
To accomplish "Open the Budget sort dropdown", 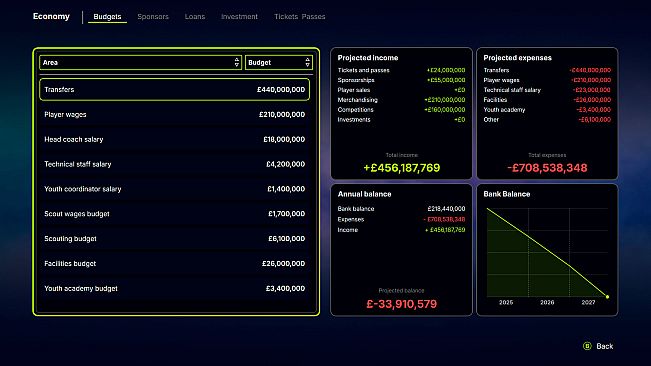I will pos(279,63).
